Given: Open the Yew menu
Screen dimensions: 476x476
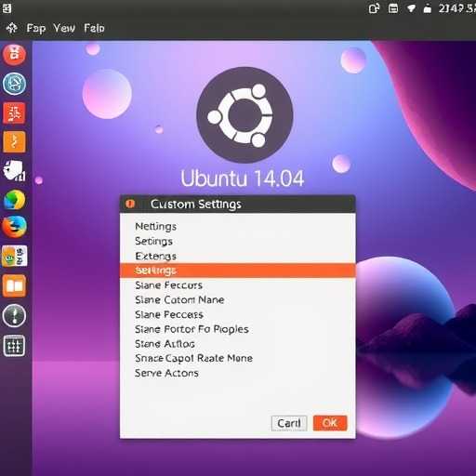Looking at the screenshot, I should point(64,29).
